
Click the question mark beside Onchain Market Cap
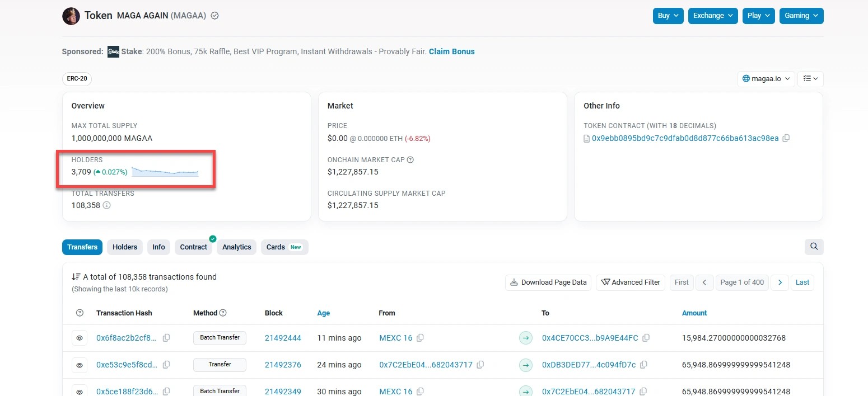tap(410, 159)
